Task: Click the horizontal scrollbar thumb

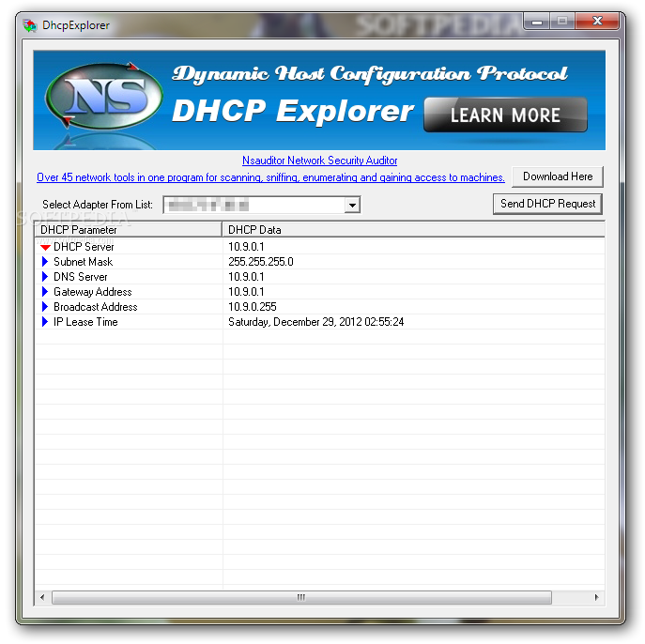Action: tap(301, 597)
